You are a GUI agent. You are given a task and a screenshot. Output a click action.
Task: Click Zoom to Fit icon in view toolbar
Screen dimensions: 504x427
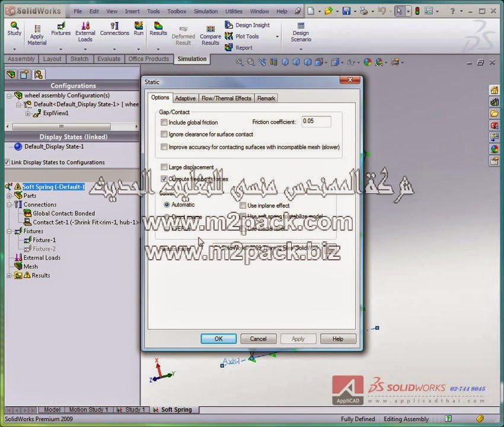[239, 62]
